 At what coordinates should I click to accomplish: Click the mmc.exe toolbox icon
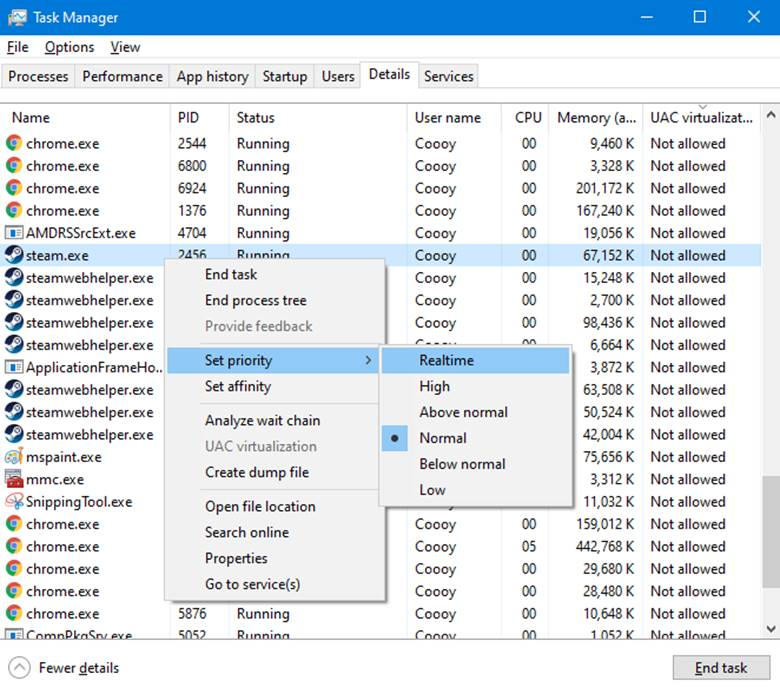(14, 479)
